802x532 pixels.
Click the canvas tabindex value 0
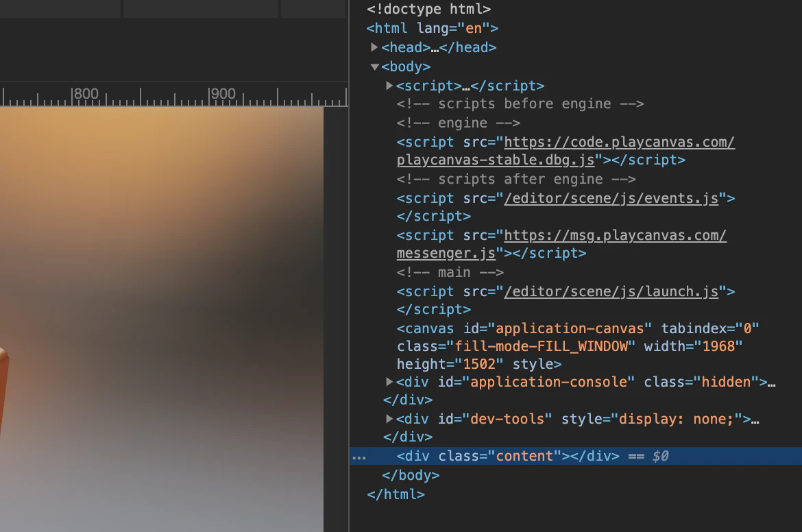(x=747, y=328)
